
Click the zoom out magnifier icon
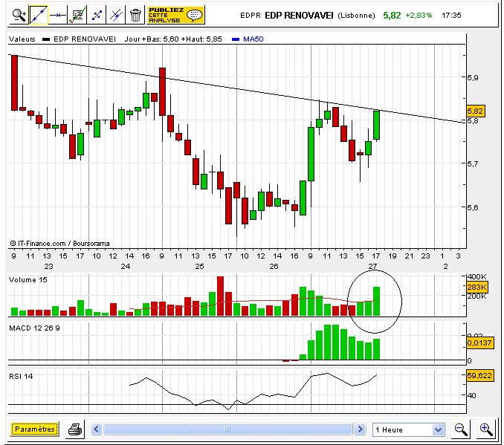tap(461, 429)
